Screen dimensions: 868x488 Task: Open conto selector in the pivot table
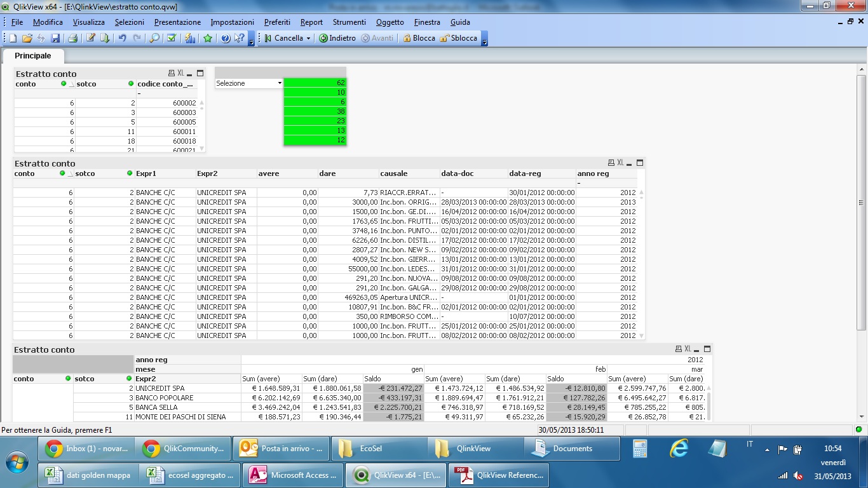tap(68, 379)
